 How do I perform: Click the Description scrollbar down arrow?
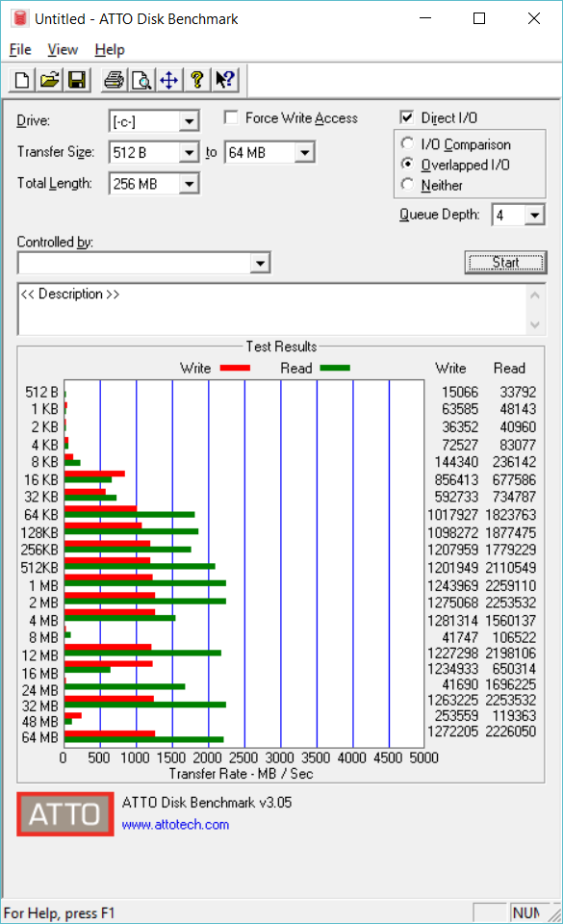click(x=535, y=324)
